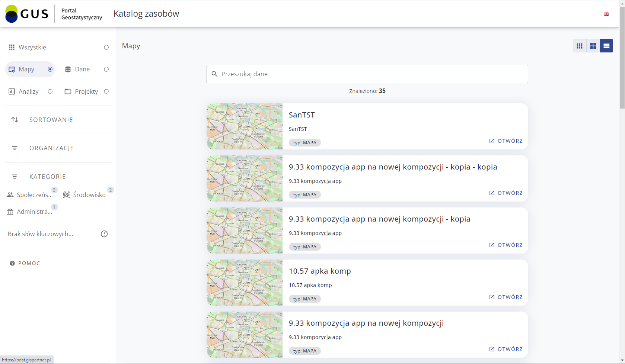Click the page vertical scrollbar
This screenshot has height=364, width=625.
pyautogui.click(x=622, y=58)
